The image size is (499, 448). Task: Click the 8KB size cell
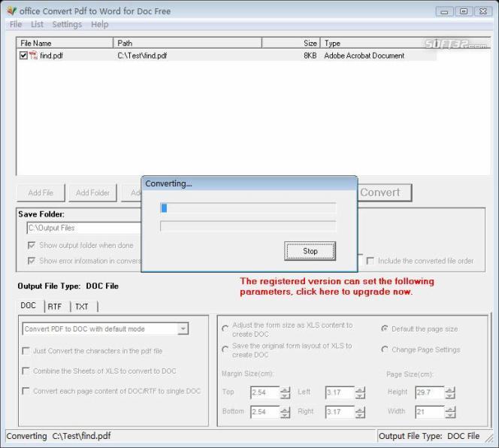click(x=310, y=56)
